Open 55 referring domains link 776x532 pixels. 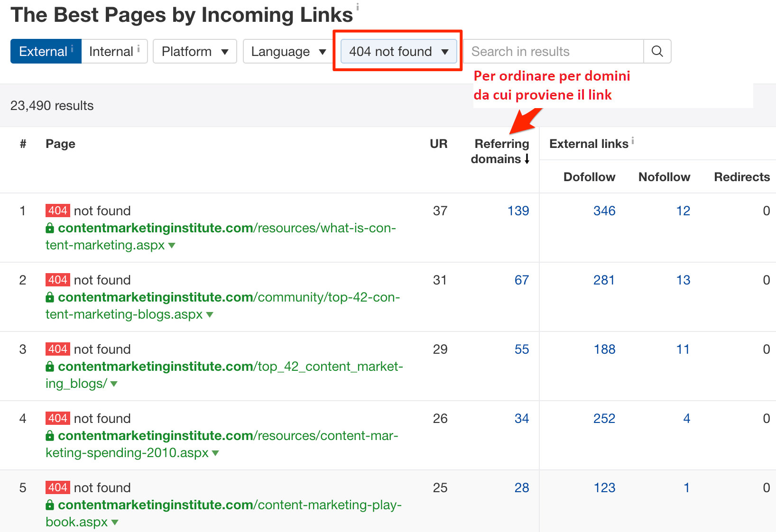[x=522, y=349]
